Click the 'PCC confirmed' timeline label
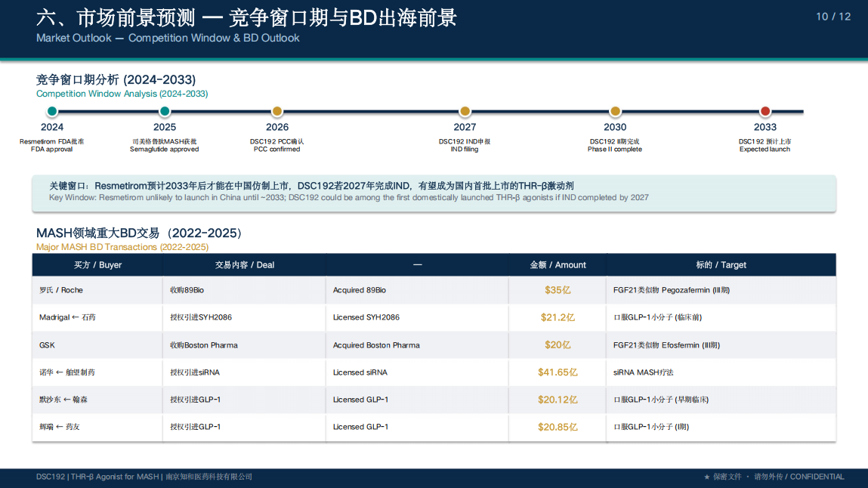This screenshot has height=488, width=868. [x=276, y=150]
